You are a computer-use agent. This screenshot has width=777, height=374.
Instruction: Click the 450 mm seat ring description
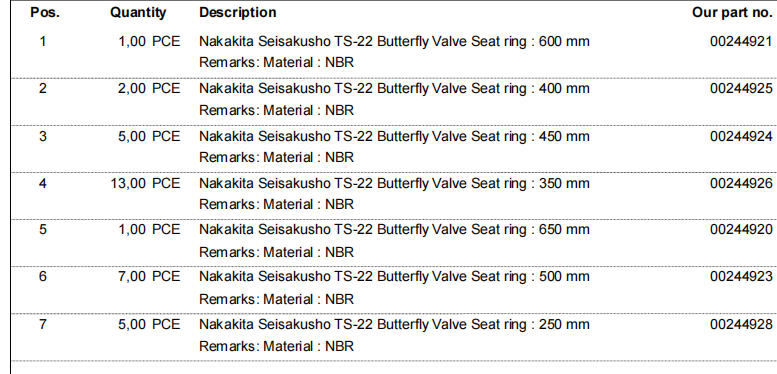(394, 136)
